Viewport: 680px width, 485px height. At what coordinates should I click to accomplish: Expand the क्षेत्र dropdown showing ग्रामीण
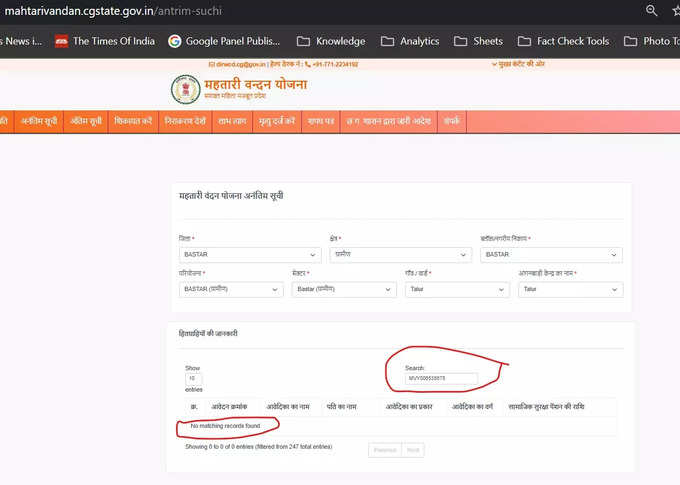click(x=399, y=255)
